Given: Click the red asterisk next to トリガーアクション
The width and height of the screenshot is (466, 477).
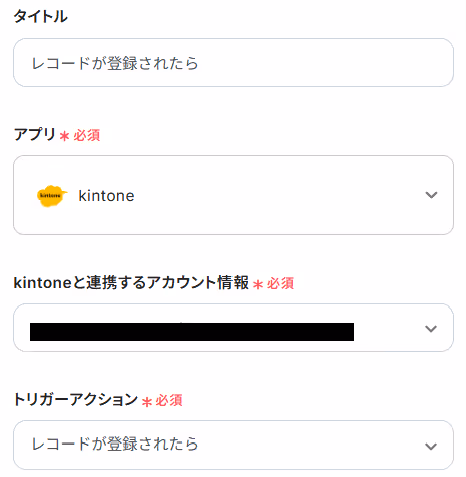Looking at the screenshot, I should 147,401.
